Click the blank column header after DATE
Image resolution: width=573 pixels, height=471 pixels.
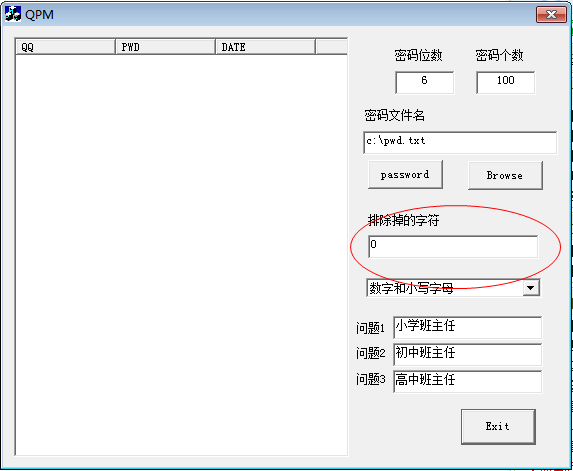click(331, 47)
